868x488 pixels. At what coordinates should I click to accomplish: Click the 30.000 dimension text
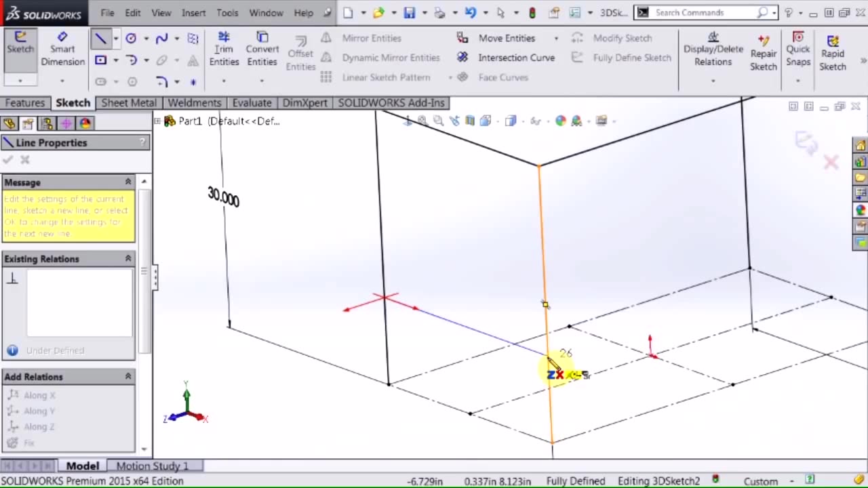point(223,197)
